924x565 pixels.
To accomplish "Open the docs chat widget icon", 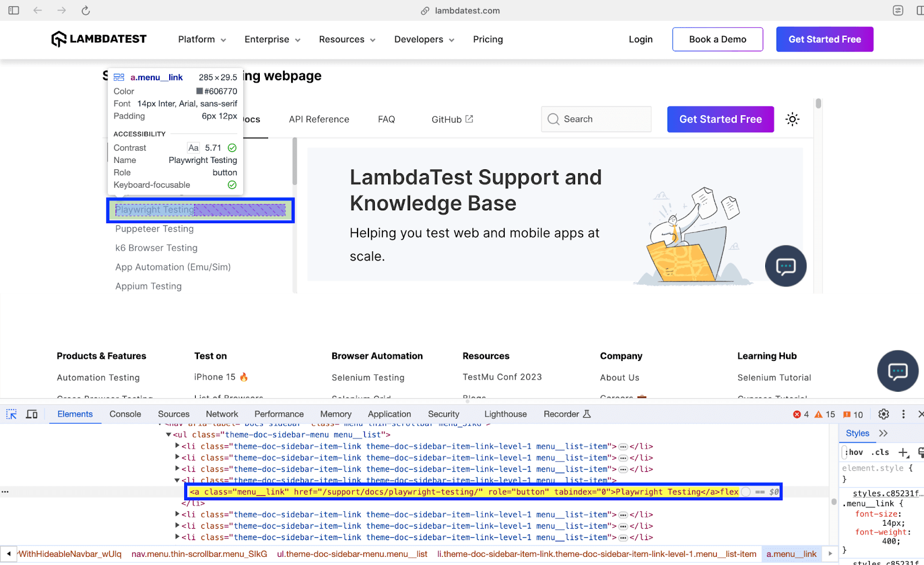I will coord(785,266).
